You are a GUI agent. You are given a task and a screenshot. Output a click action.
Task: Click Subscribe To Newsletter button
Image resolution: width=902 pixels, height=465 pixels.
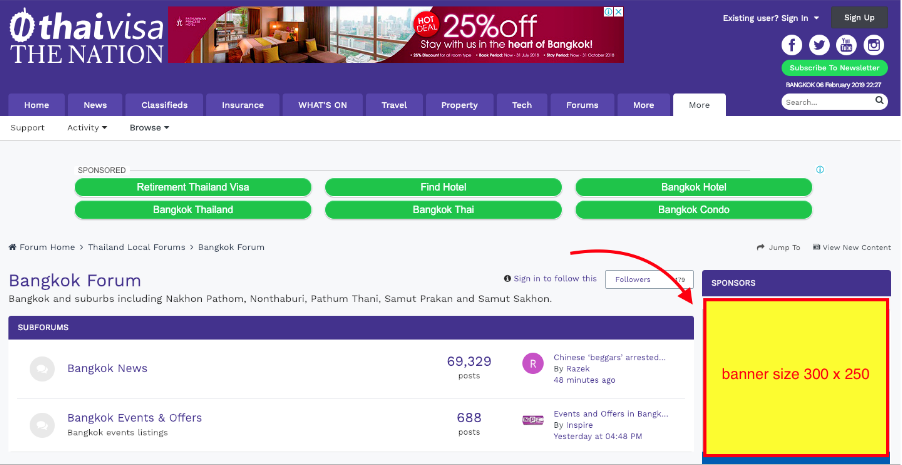tap(834, 68)
